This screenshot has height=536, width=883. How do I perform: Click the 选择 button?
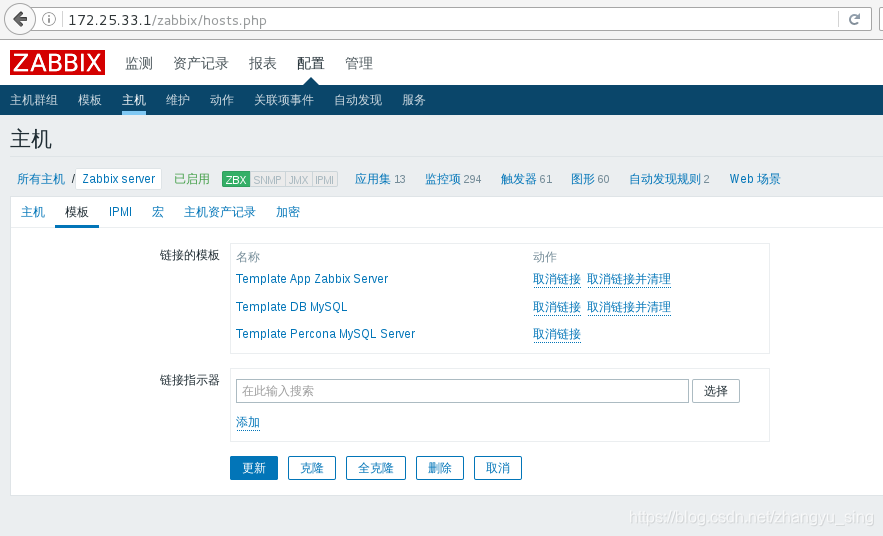[x=716, y=391]
